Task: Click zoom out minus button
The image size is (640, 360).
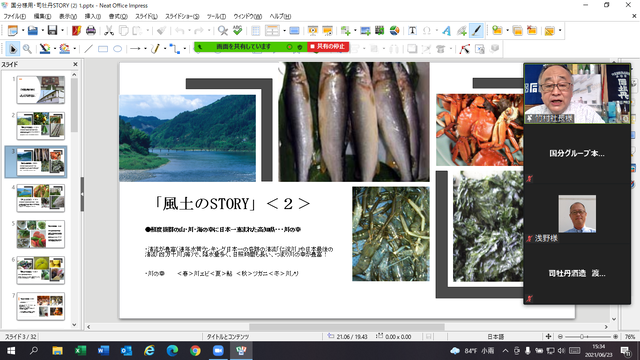Action: click(x=560, y=336)
